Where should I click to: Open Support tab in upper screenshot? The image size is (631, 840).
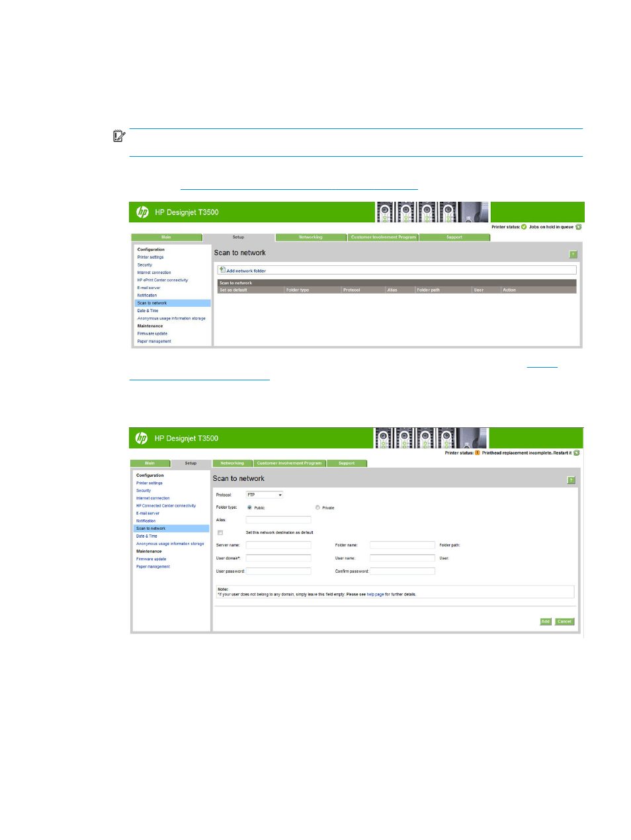pyautogui.click(x=454, y=237)
